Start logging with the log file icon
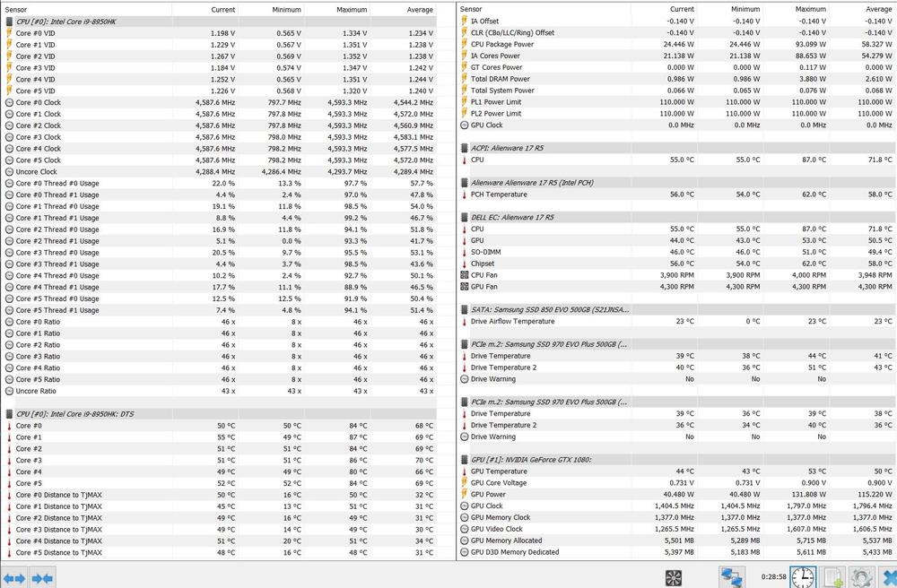The width and height of the screenshot is (897, 588). [833, 578]
